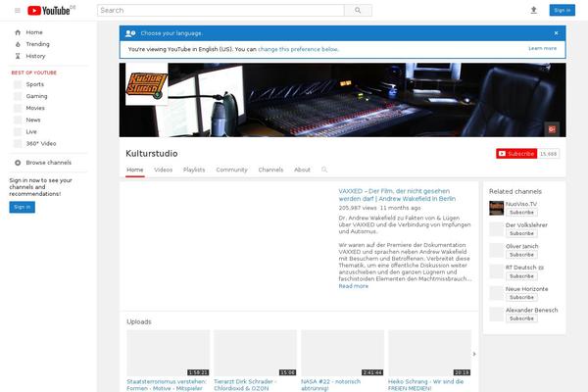Open the Community tab

click(x=231, y=170)
